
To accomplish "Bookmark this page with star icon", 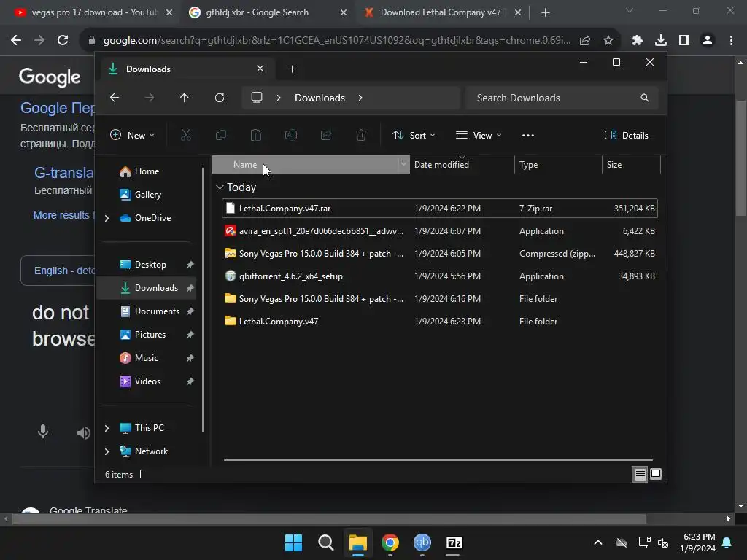I will tap(608, 41).
